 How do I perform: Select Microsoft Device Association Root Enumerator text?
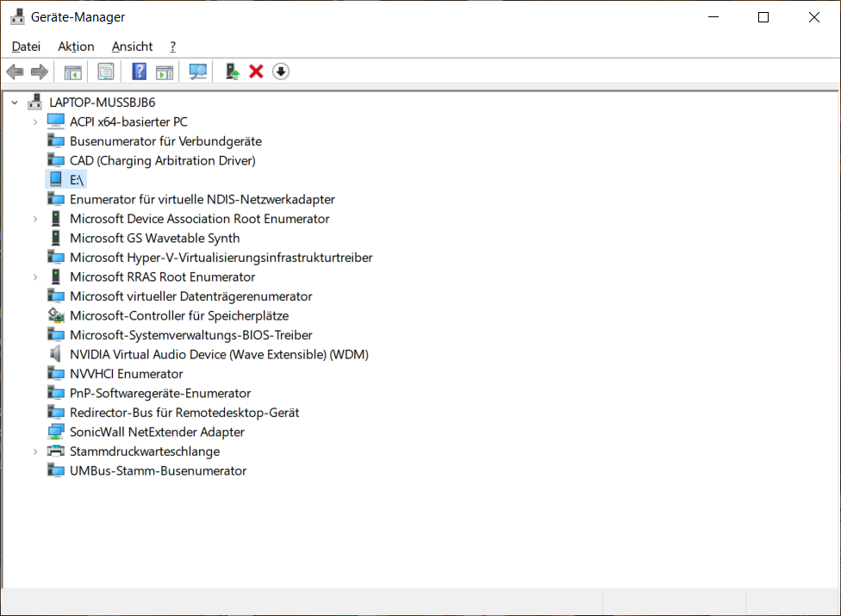(x=200, y=218)
